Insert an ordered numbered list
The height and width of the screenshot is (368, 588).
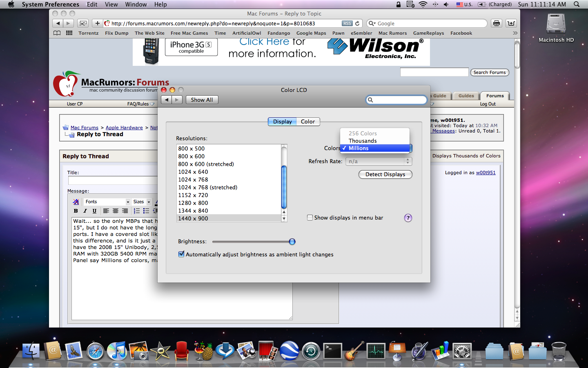click(x=137, y=211)
